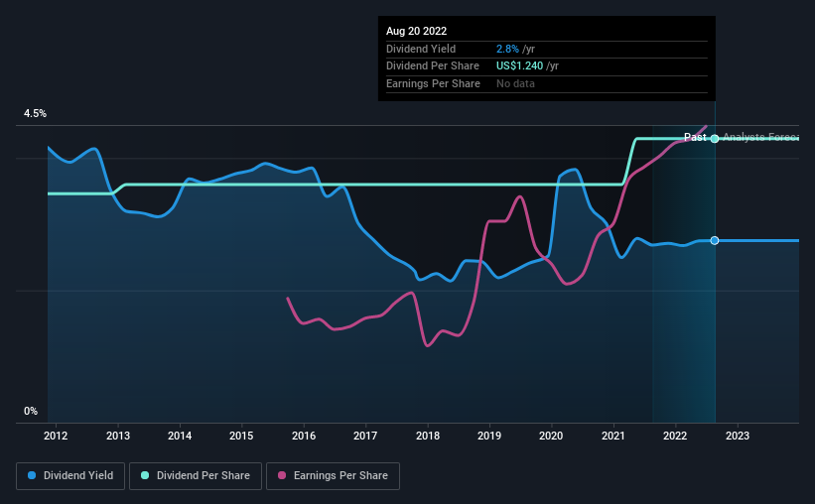Toggle the Dividend Per Share legend series

[x=197, y=476]
